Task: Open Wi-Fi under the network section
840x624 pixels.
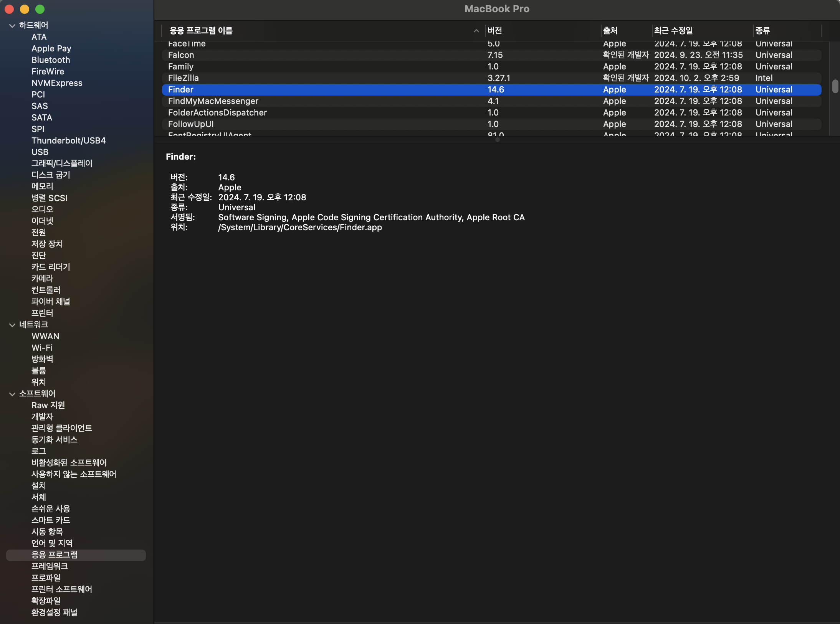Action: (42, 348)
